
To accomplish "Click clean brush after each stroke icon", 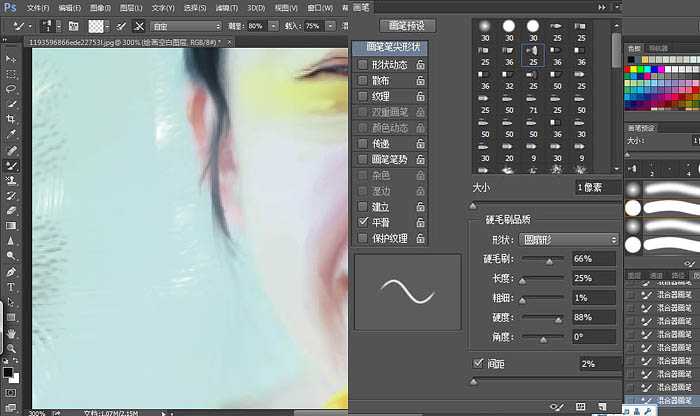I will (139, 26).
